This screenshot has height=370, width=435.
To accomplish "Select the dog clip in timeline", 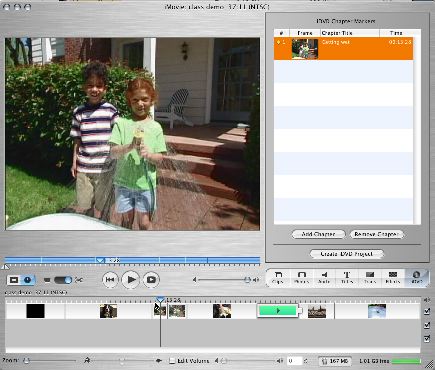I will click(108, 311).
